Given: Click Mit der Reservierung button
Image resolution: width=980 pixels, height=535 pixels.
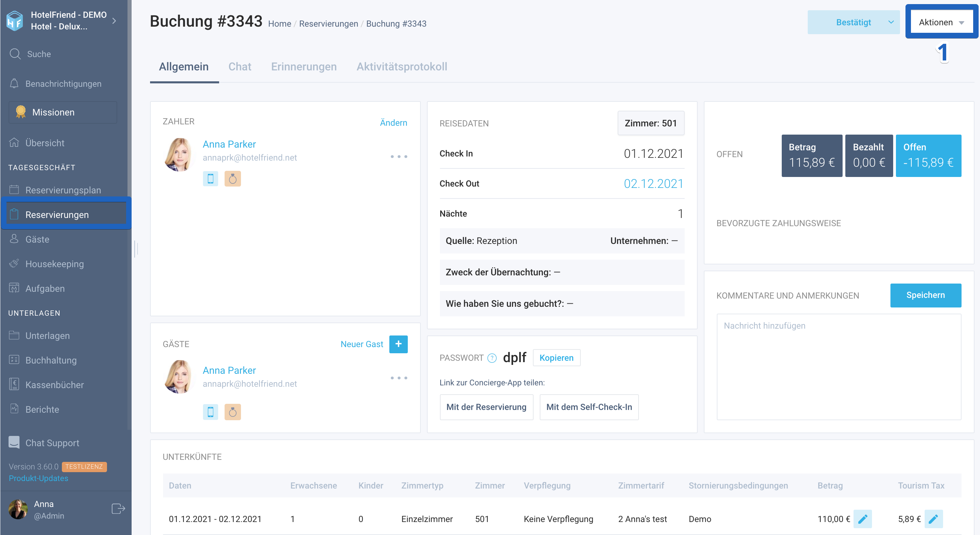Looking at the screenshot, I should click(486, 407).
